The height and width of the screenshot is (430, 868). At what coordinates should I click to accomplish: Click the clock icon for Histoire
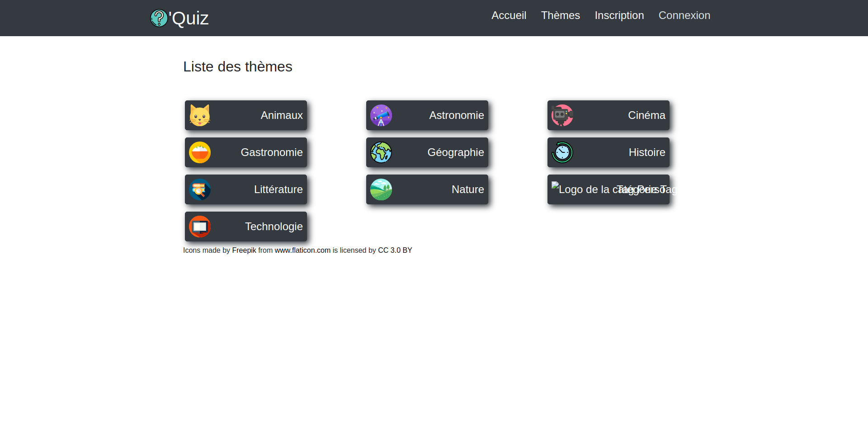point(562,152)
